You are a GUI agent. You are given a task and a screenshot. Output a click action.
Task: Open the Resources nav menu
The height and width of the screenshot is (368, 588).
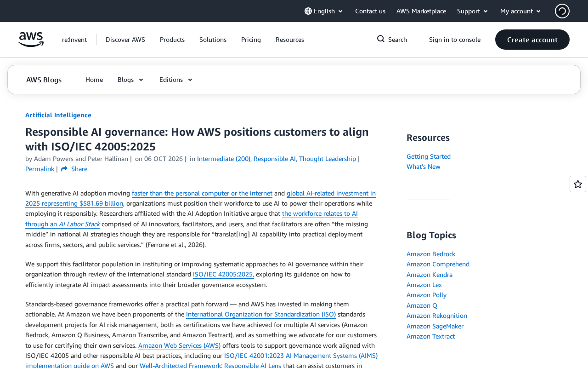pyautogui.click(x=290, y=40)
